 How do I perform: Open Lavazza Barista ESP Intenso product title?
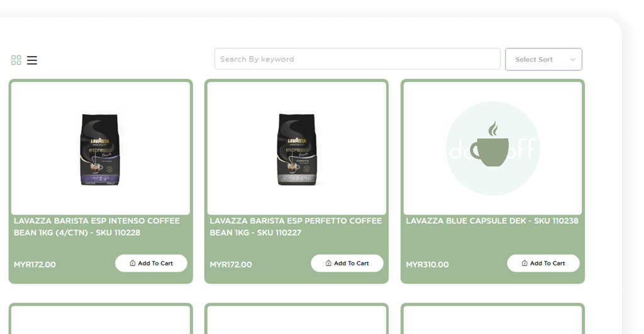pos(97,227)
